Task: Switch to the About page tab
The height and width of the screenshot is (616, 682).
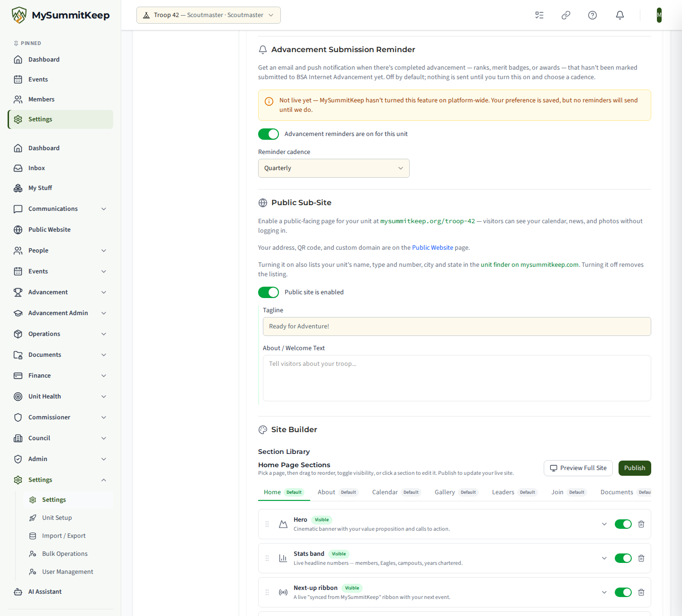Action: coord(338,492)
